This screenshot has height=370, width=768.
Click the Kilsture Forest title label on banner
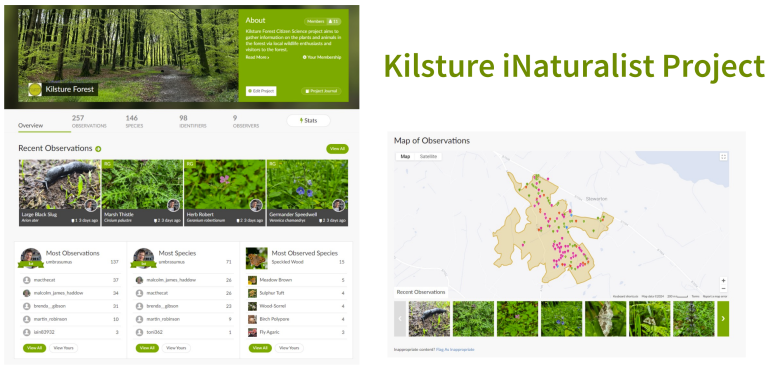point(70,89)
